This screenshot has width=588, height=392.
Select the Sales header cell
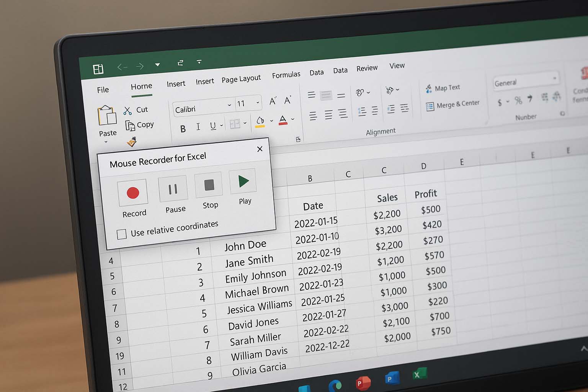[x=387, y=198]
